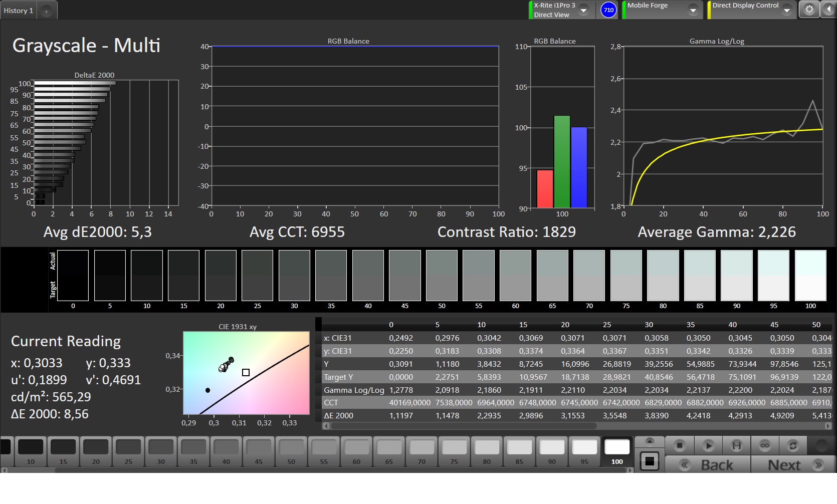The height and width of the screenshot is (504, 837).
Task: Go to the Back step
Action: 708,465
